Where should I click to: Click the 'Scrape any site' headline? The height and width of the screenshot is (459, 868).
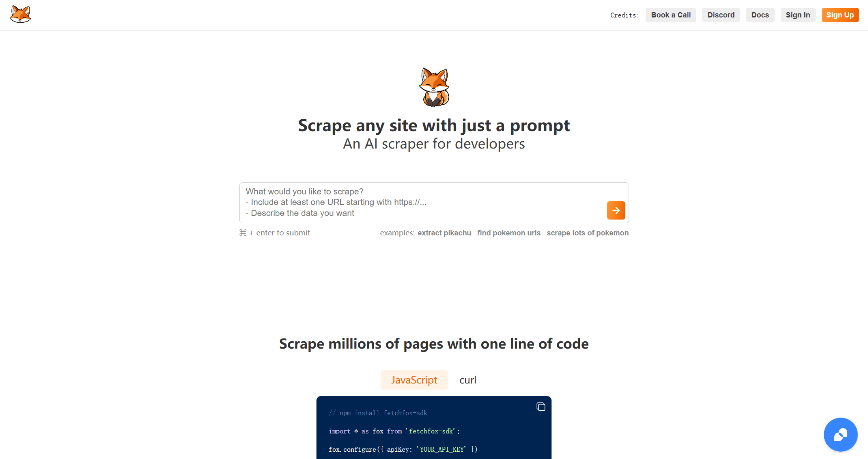point(433,125)
